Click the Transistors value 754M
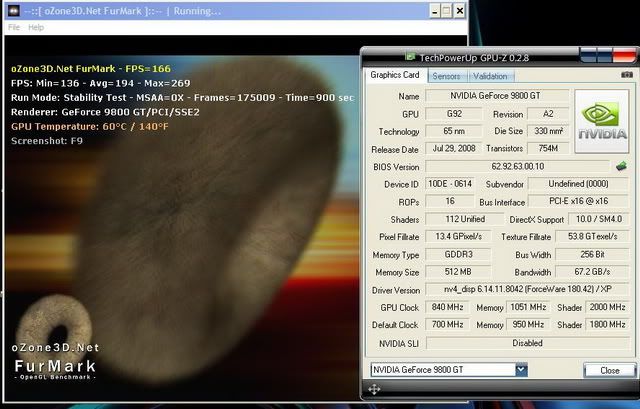 coord(548,149)
